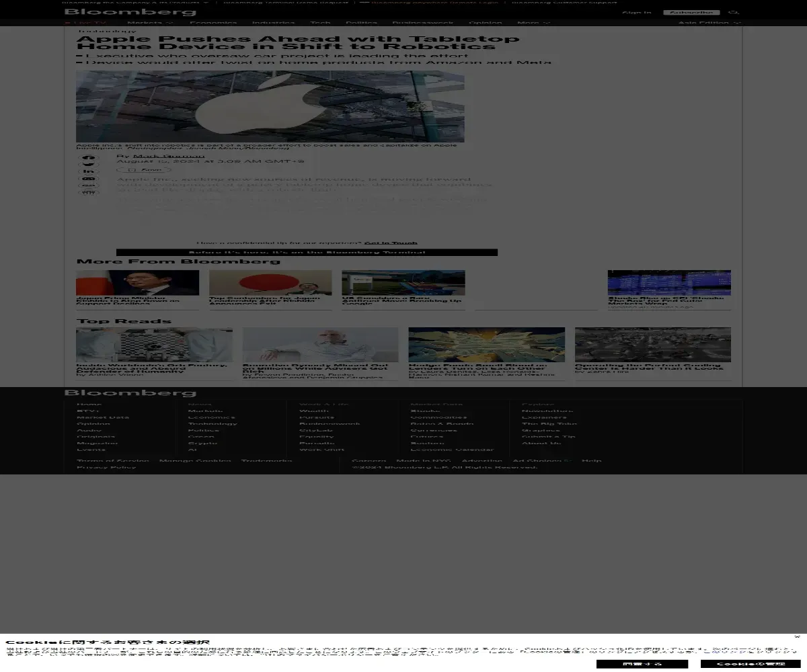Select Opinion in navigation bar
The width and height of the screenshot is (807, 672).
485,23
